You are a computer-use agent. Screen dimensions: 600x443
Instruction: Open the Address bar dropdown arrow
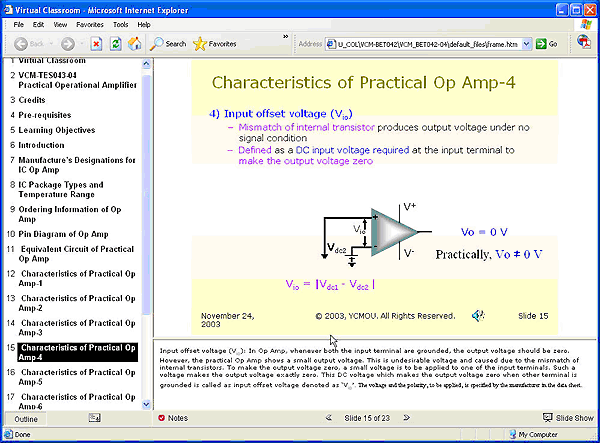point(527,44)
